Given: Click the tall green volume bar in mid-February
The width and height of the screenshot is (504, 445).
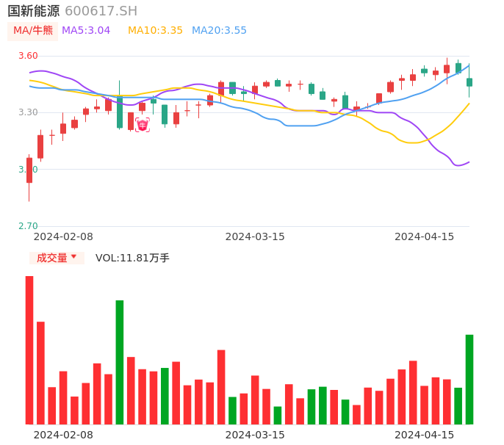Looking at the screenshot, I should click(x=120, y=361).
